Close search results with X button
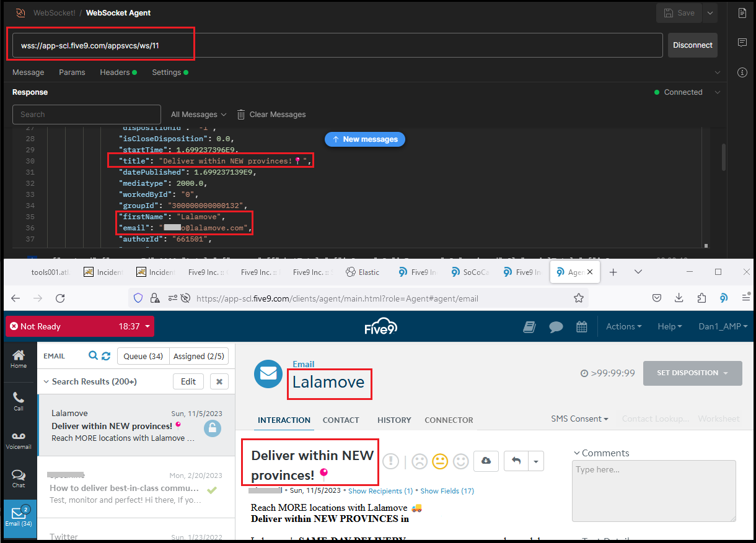This screenshot has width=756, height=543. pyautogui.click(x=219, y=382)
